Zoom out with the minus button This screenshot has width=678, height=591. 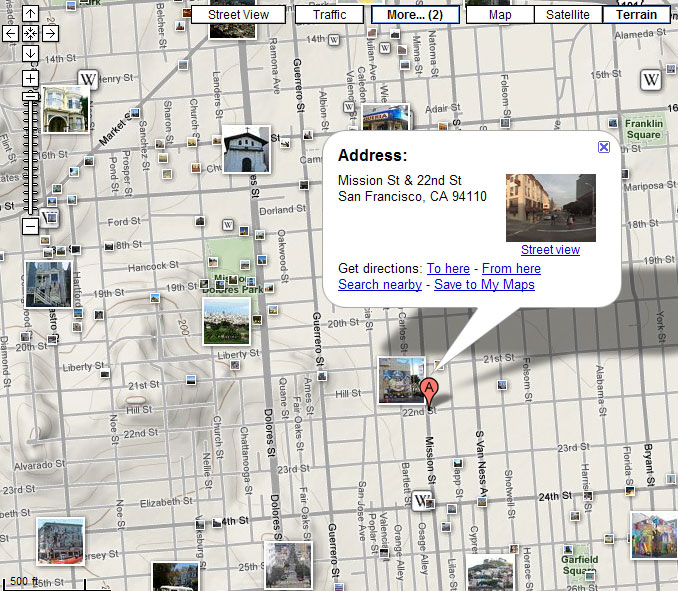(30, 226)
